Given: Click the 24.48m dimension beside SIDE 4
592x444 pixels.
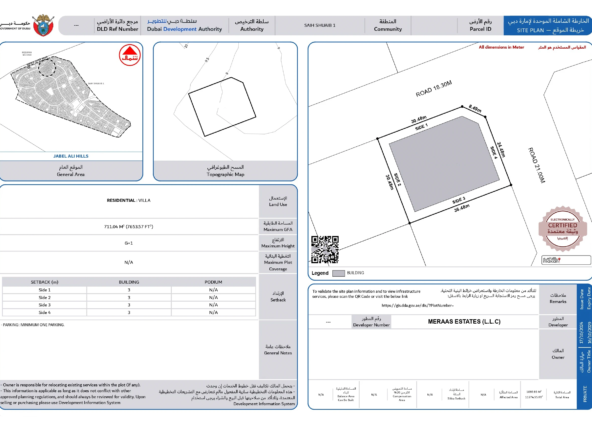Looking at the screenshot, I should pos(501,150).
